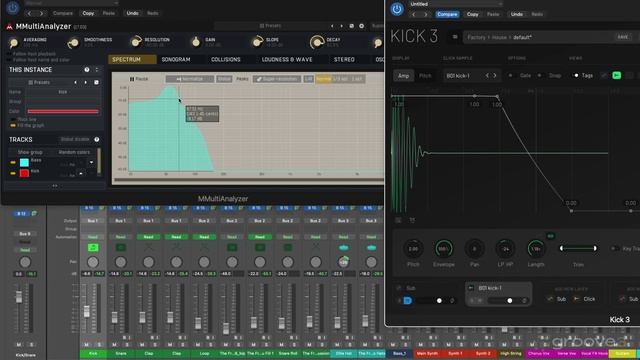Select the Loop channel name label
Image resolution: width=640 pixels, height=360 pixels.
point(204,353)
